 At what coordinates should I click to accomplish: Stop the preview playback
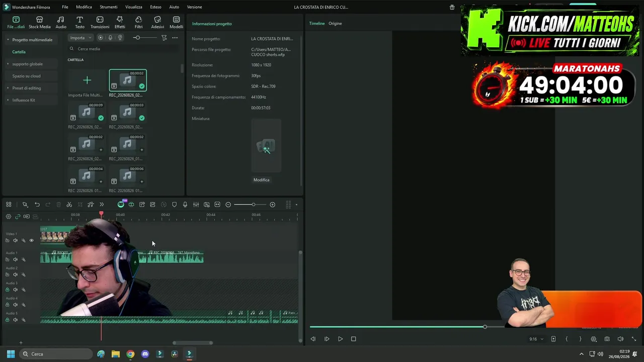[353, 339]
